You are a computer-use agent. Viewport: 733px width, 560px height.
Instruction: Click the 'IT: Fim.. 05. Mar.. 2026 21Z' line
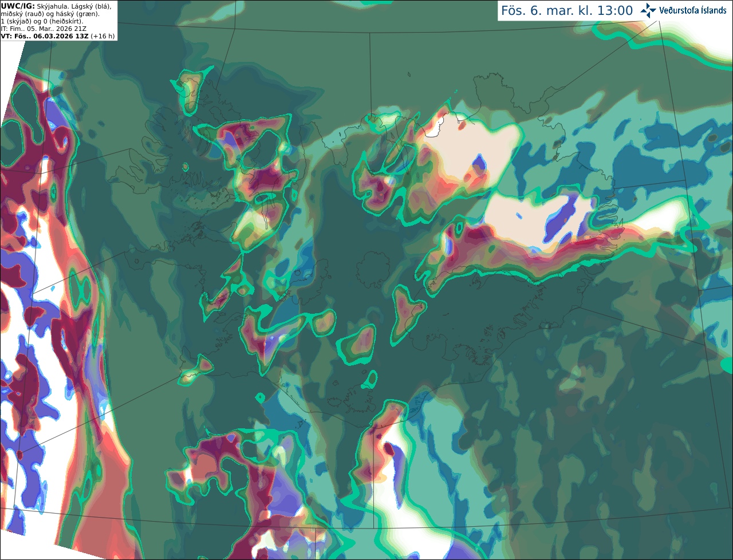point(44,29)
